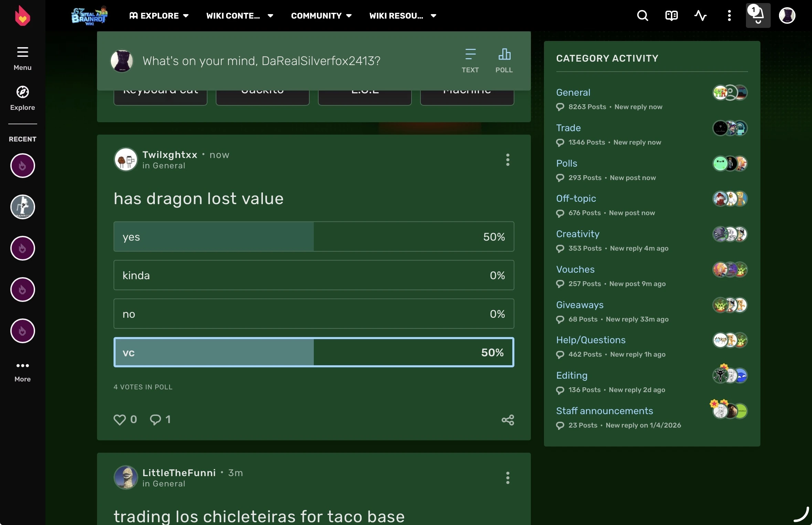Image resolution: width=812 pixels, height=525 pixels.
Task: Like Twilxghtxx's post with heart icon
Action: click(x=120, y=420)
